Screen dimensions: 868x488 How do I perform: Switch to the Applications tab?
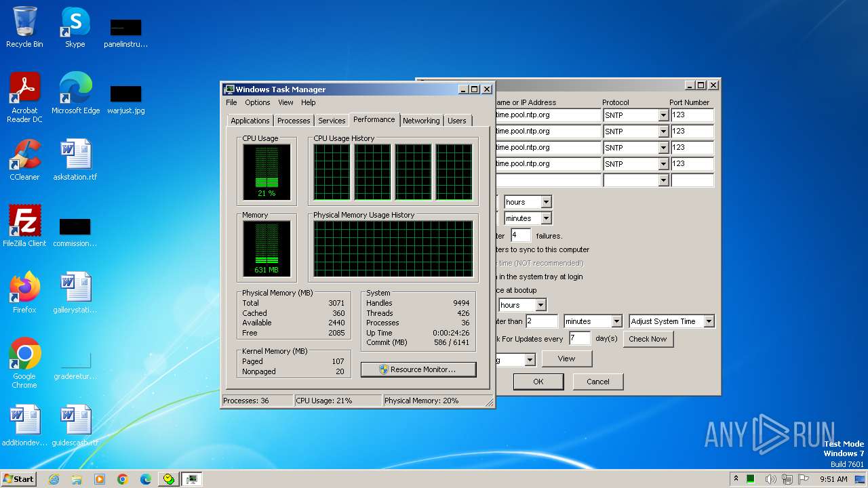click(x=250, y=121)
